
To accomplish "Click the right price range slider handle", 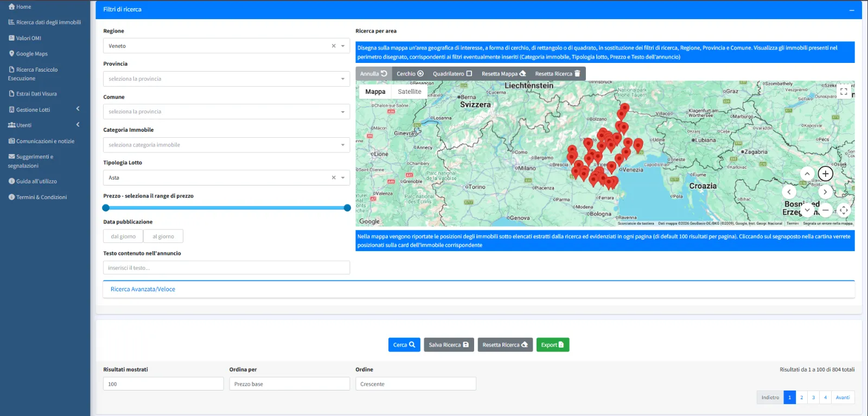I will pos(347,208).
